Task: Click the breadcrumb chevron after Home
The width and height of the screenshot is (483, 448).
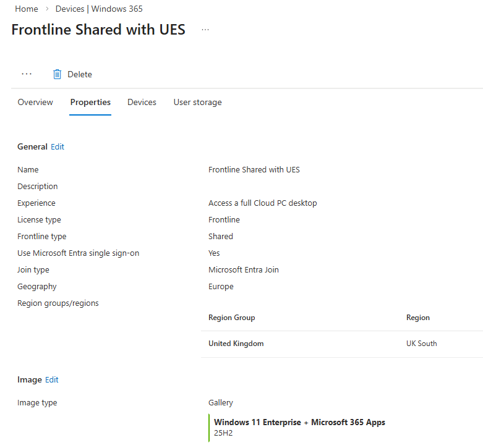Action: point(46,9)
